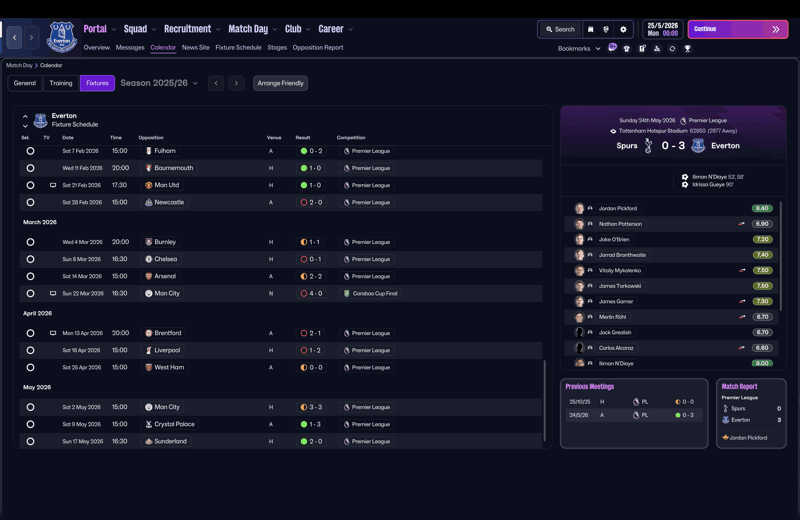This screenshot has height=520, width=800.
Task: Expand the Portal menu dropdown arrow
Action: tap(114, 30)
